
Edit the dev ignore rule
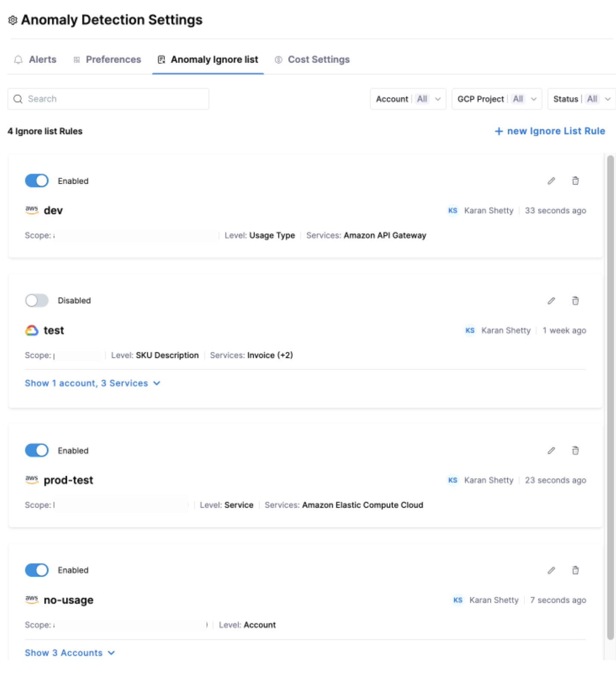tap(551, 181)
